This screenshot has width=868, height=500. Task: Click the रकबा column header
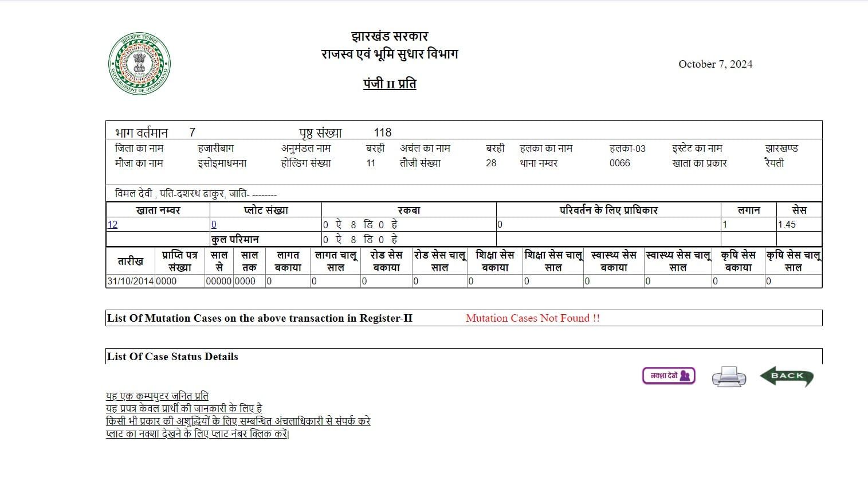click(409, 210)
